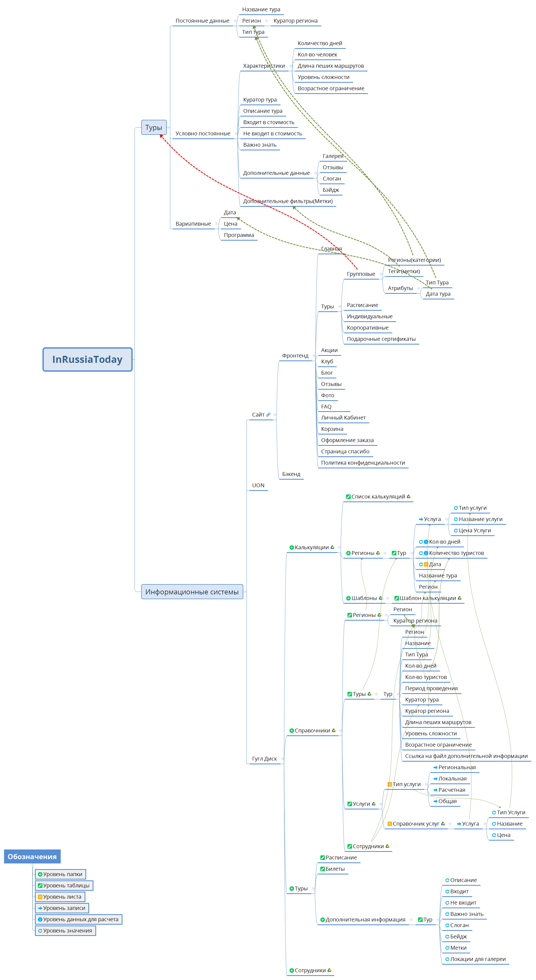Click the orange sheet icon before Тип услуги
Screen dimensions: 536x980
[x=390, y=784]
